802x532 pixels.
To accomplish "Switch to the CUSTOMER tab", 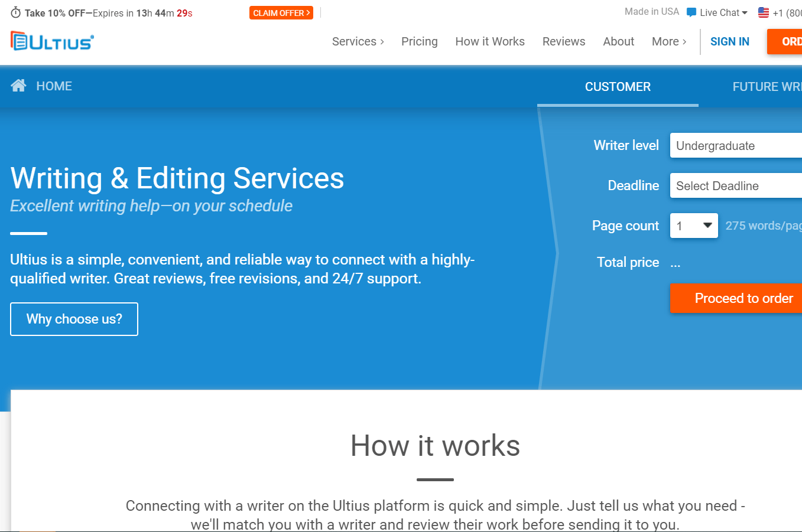I will (x=618, y=87).
